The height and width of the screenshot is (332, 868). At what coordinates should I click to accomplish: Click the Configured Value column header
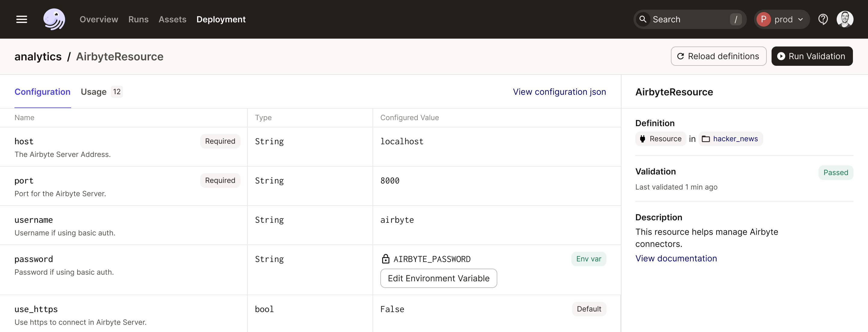coord(409,117)
